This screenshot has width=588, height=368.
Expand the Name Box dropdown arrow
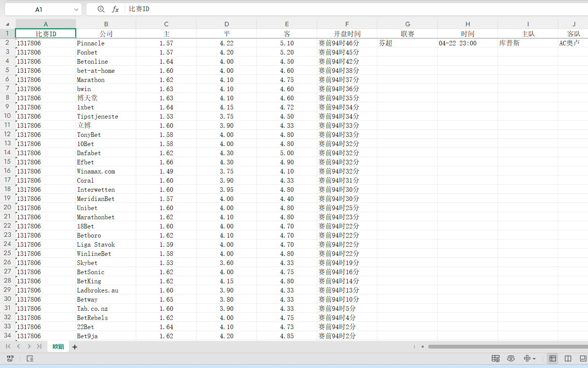[x=76, y=10]
